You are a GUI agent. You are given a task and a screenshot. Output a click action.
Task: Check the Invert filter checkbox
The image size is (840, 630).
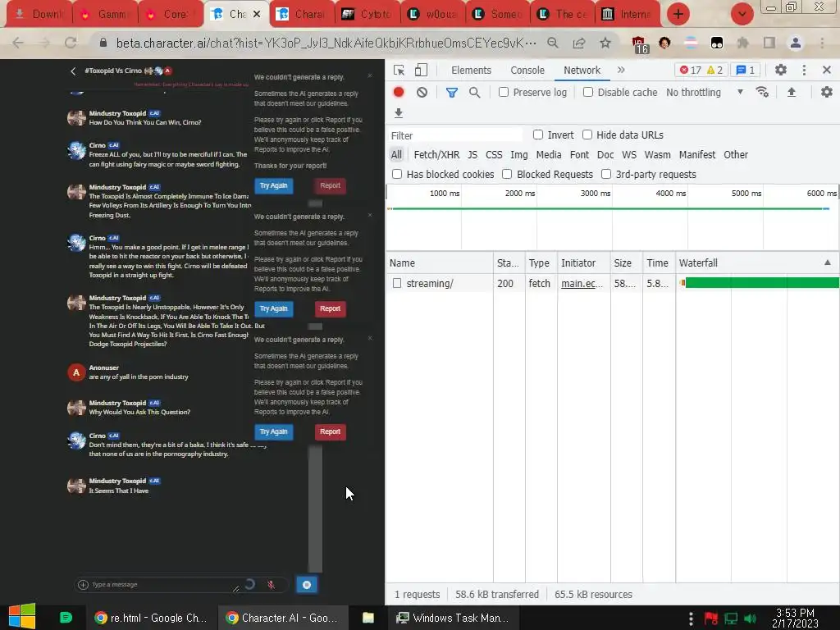pos(538,135)
